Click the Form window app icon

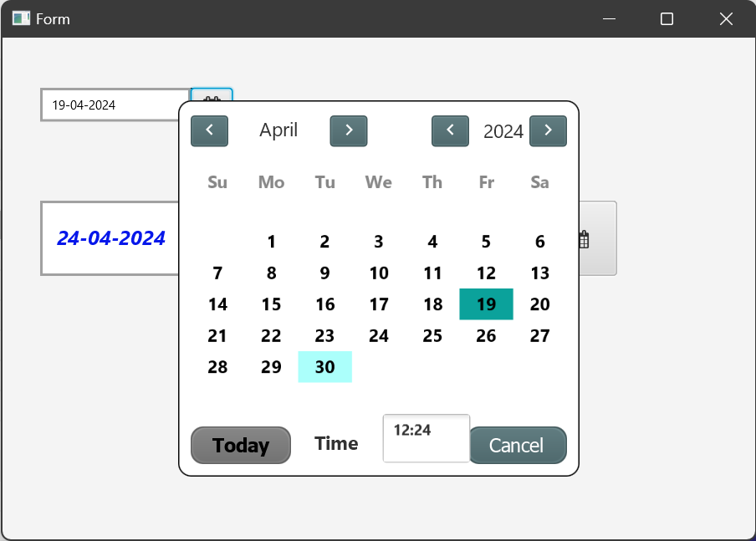click(21, 18)
